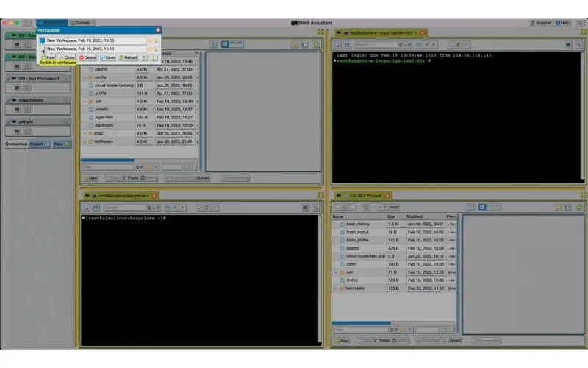Move workspace up with the up arrow button
The height and width of the screenshot is (368, 588).
pyautogui.click(x=144, y=57)
